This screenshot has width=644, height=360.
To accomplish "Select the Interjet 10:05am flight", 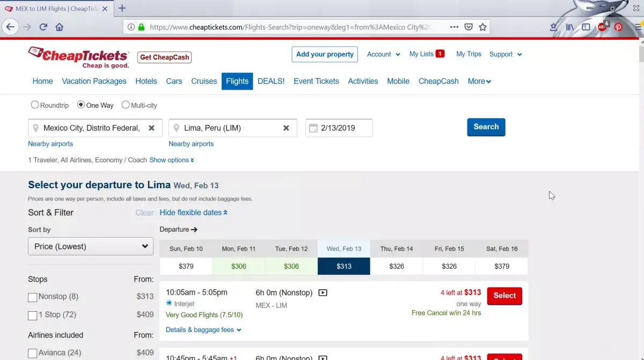I will click(x=504, y=296).
